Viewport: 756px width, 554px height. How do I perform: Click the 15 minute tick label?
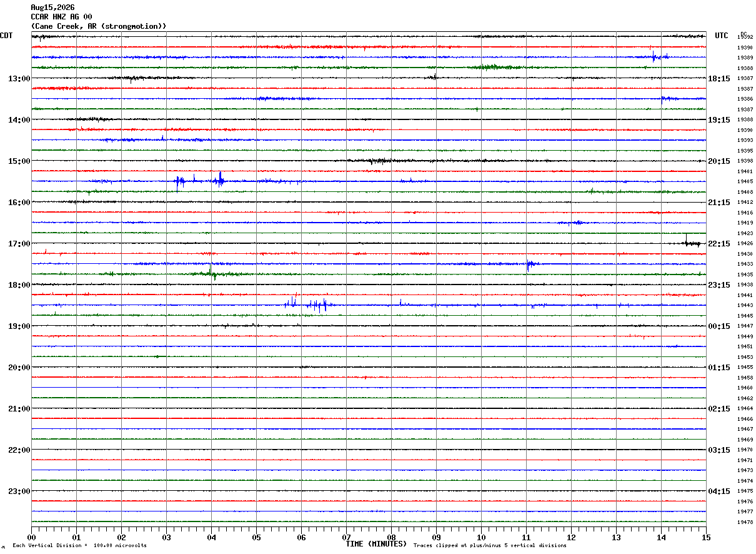tap(706, 537)
